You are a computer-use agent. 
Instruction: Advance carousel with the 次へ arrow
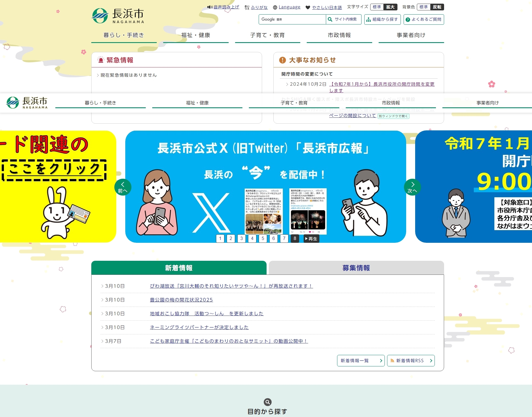(x=412, y=187)
